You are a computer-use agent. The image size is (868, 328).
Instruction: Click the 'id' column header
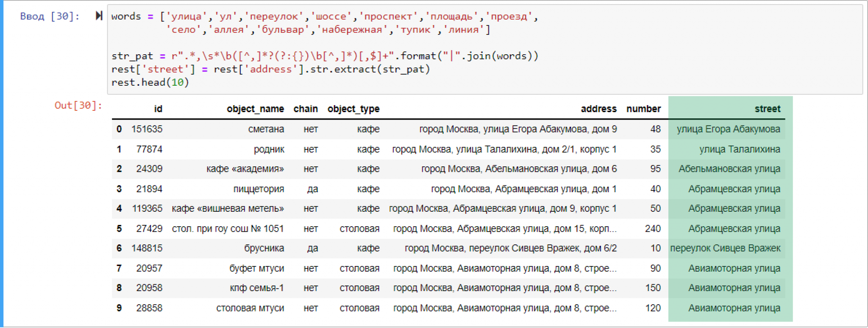[158, 109]
